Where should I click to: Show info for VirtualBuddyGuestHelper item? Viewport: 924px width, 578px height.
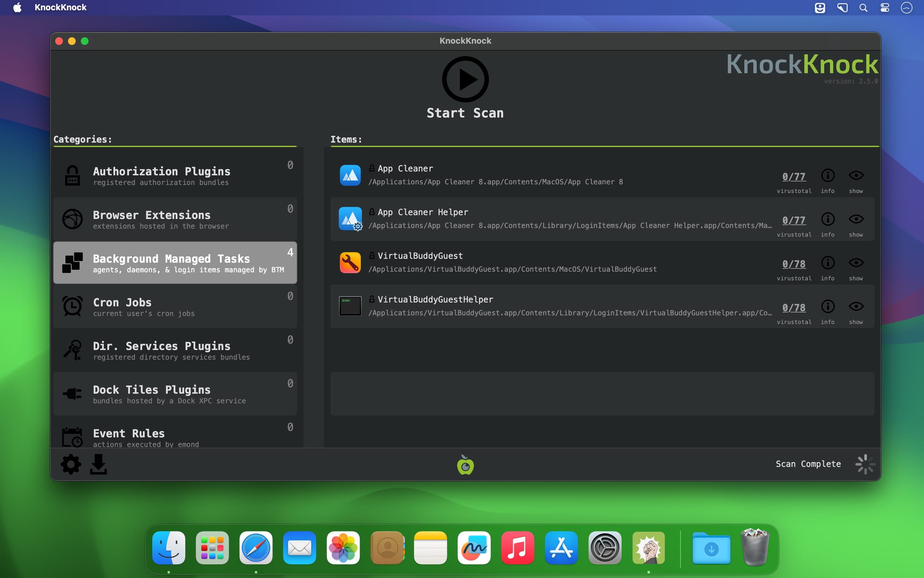point(828,306)
